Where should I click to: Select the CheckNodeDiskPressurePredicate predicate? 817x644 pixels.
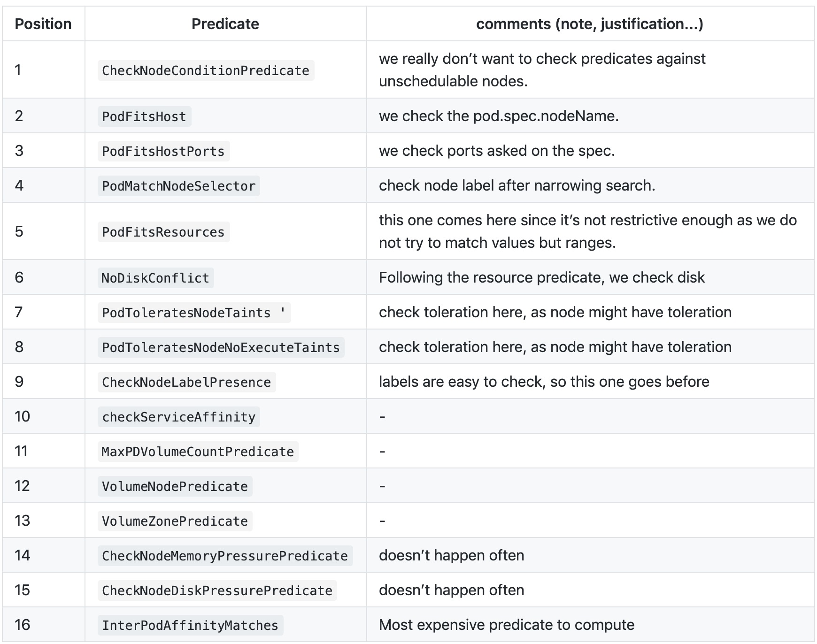[x=217, y=590]
